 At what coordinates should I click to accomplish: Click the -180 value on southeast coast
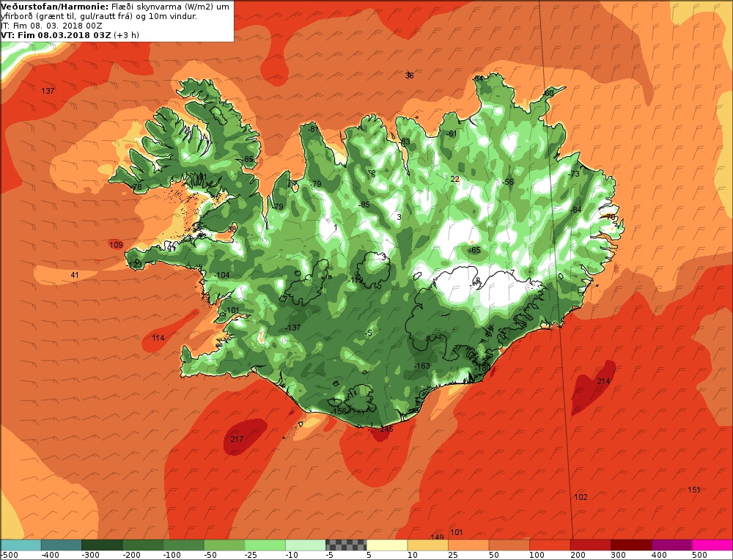[482, 368]
